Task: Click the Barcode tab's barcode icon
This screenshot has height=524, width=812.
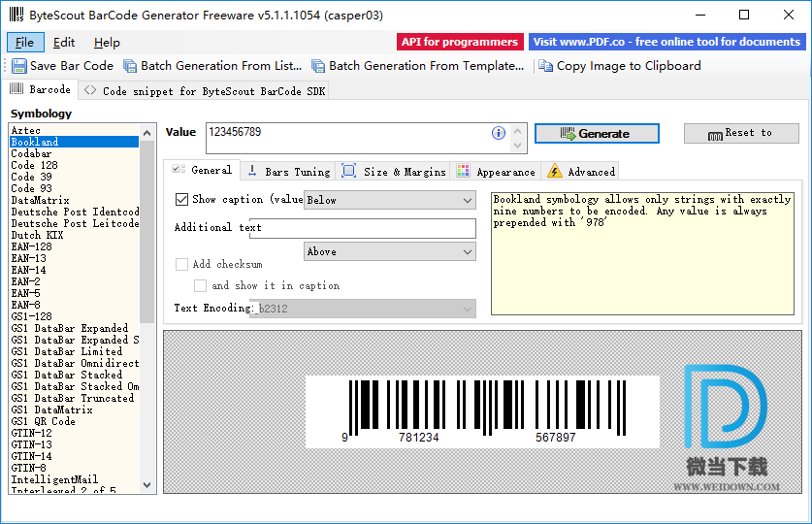Action: (x=16, y=88)
